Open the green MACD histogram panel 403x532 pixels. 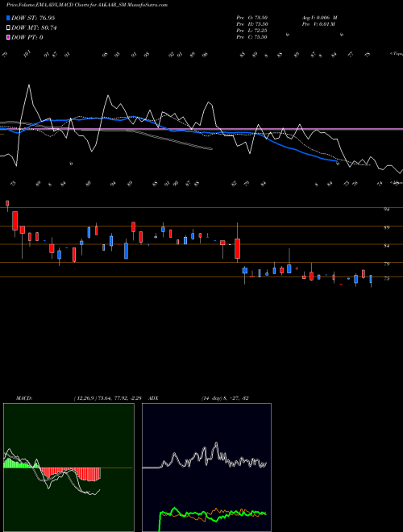69,468
